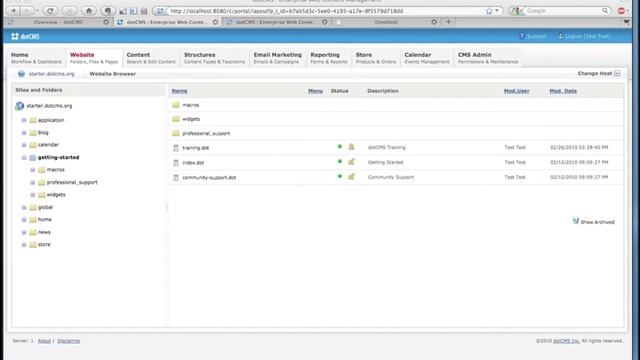
Task: Open the Home tab
Action: (x=36, y=58)
